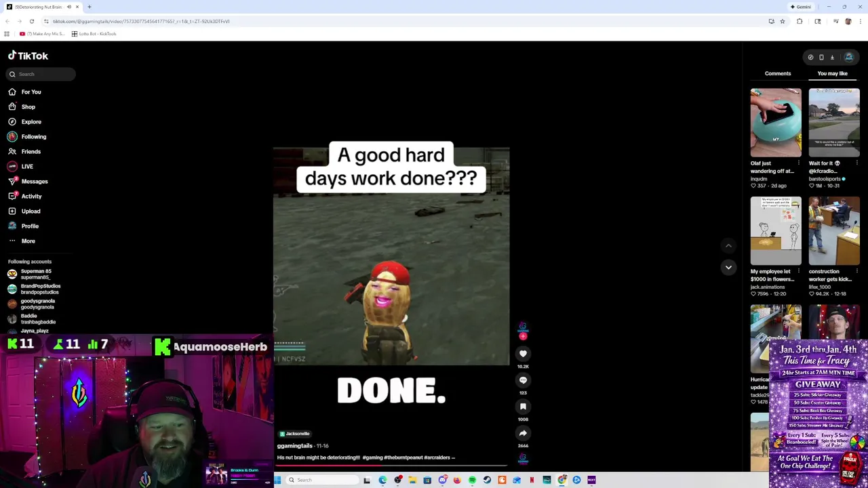Click the TikTok logo
Viewport: 868px width, 488px height.
tap(28, 56)
